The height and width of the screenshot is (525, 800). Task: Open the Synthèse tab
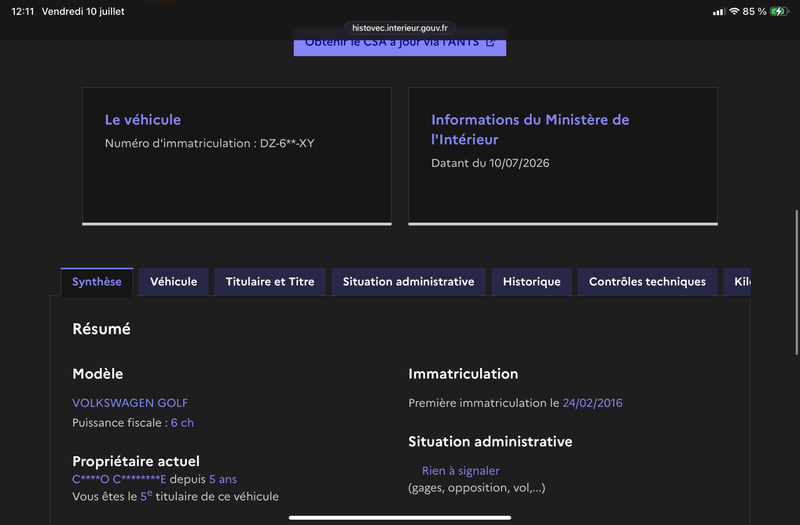[x=96, y=282]
